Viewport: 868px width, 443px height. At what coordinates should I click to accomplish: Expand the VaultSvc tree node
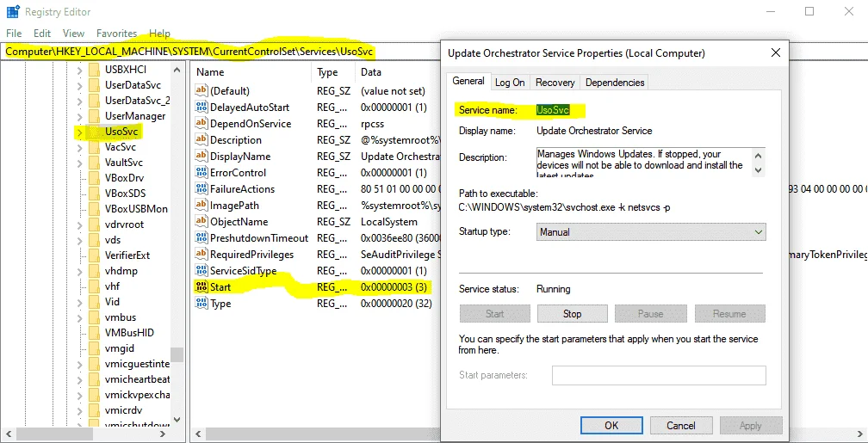(80, 163)
